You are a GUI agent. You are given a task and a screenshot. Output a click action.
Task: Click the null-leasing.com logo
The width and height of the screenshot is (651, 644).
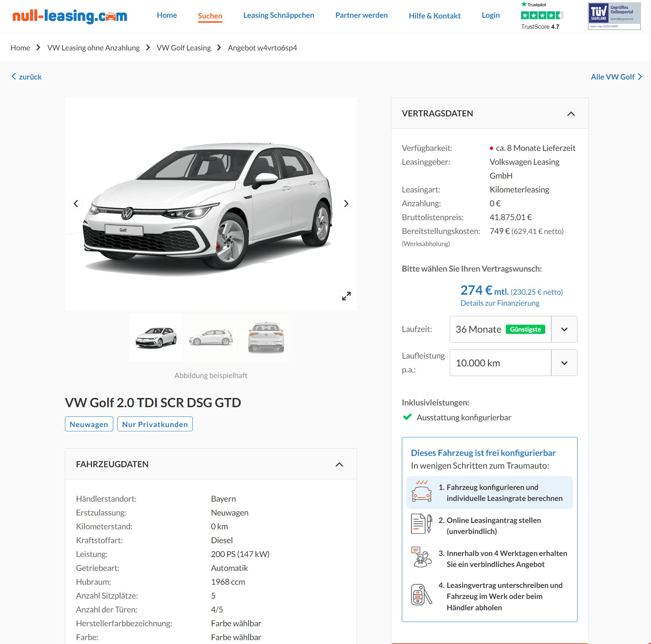click(x=70, y=16)
